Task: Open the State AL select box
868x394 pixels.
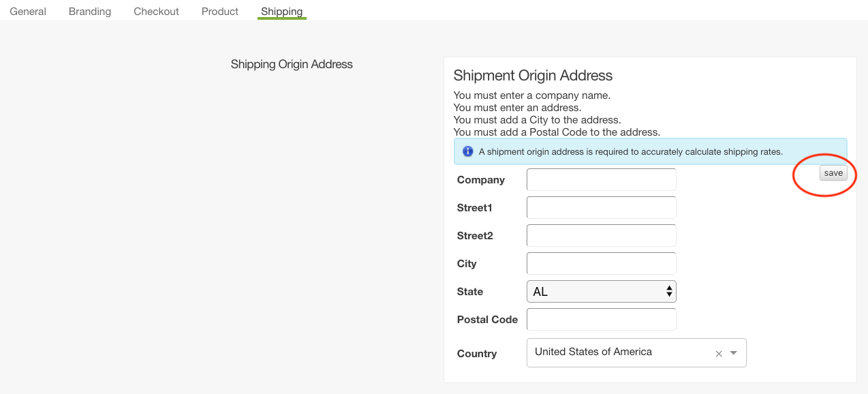Action: [601, 292]
